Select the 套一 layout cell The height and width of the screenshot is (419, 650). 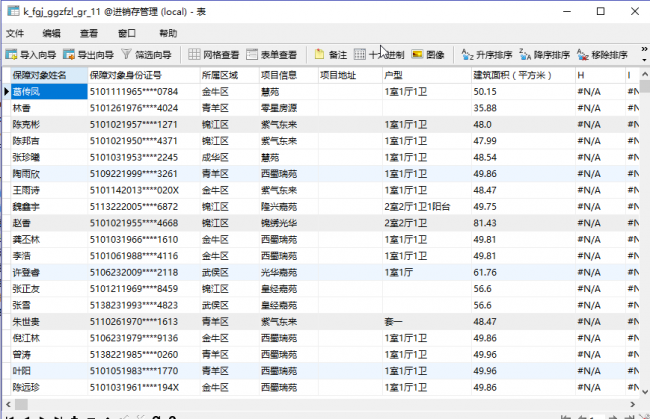(427, 322)
